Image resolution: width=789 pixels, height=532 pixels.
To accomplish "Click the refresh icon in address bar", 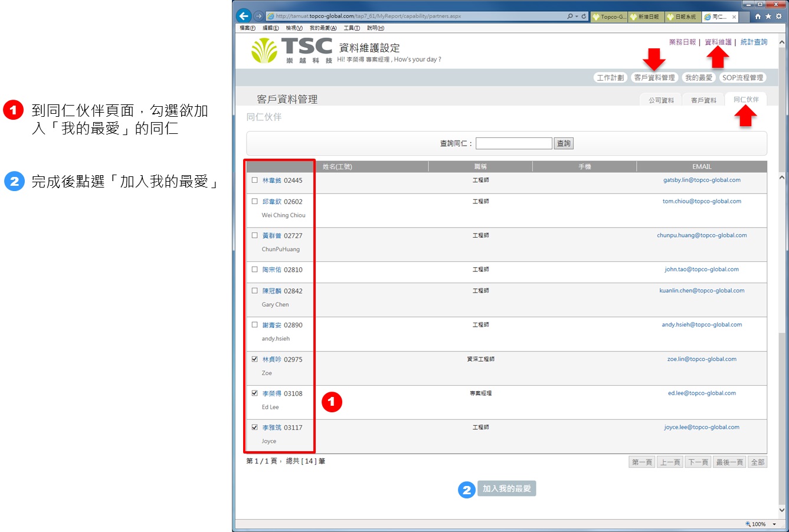I will [584, 17].
